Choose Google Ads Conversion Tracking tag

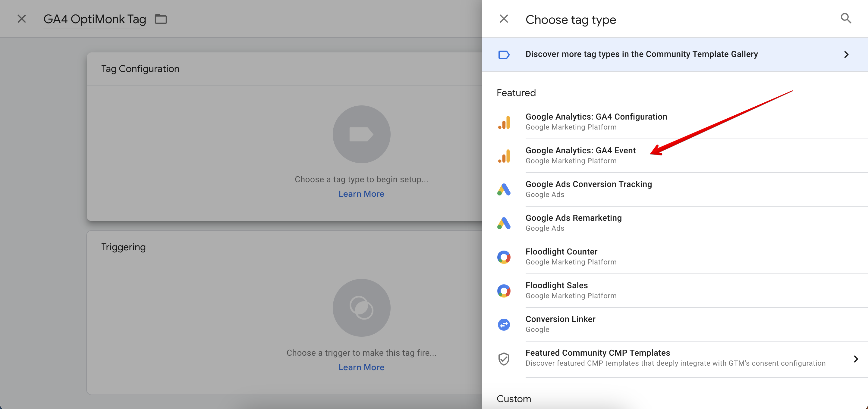click(x=675, y=189)
